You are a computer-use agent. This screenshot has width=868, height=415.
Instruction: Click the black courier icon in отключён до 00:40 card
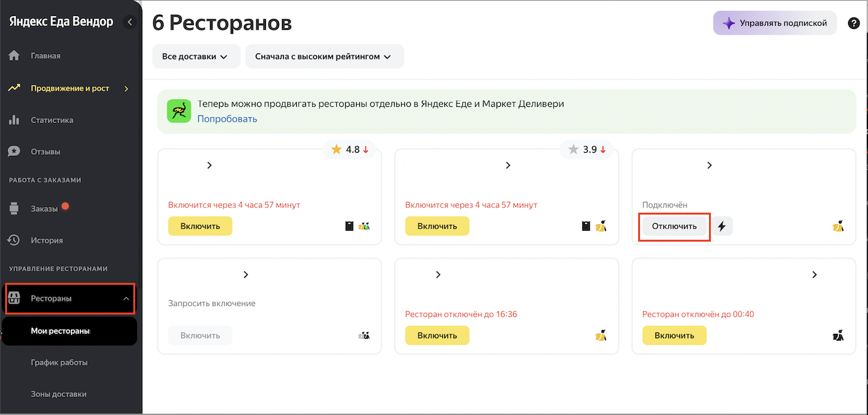click(x=838, y=335)
